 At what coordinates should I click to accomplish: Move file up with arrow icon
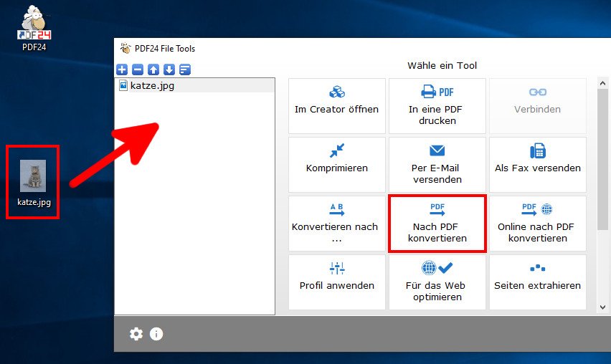pos(153,70)
